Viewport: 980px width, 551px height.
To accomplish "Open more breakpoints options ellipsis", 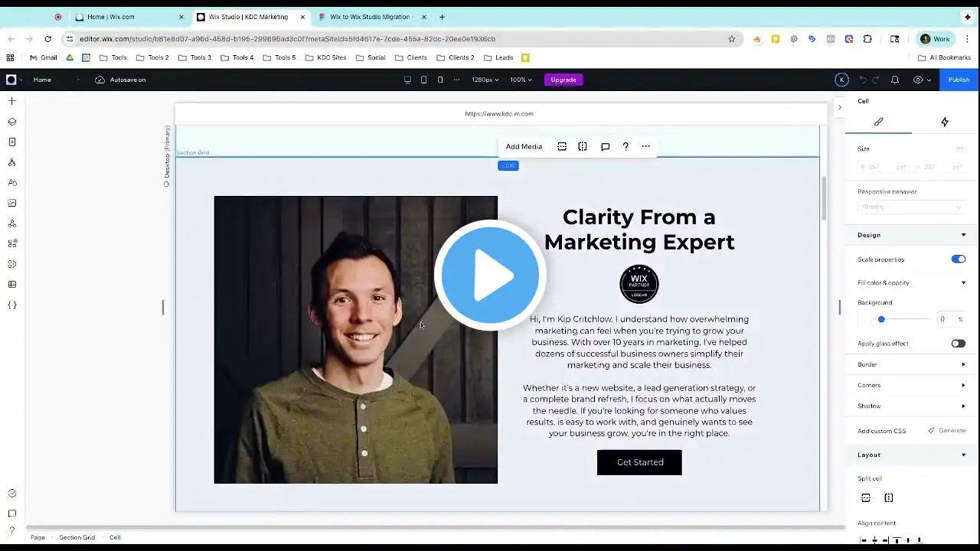I will click(x=456, y=80).
